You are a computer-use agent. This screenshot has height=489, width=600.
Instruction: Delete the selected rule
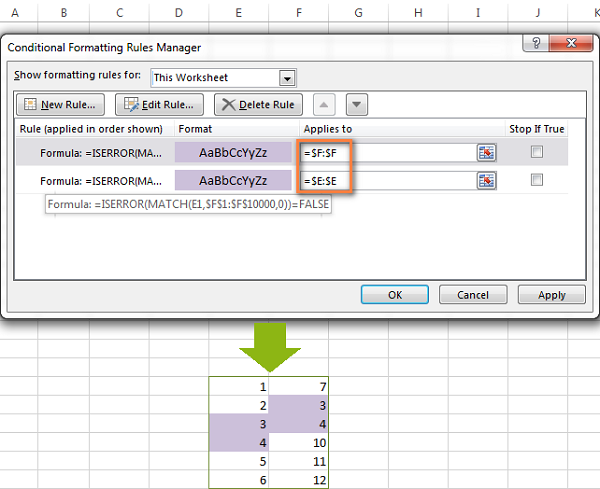pyautogui.click(x=258, y=104)
